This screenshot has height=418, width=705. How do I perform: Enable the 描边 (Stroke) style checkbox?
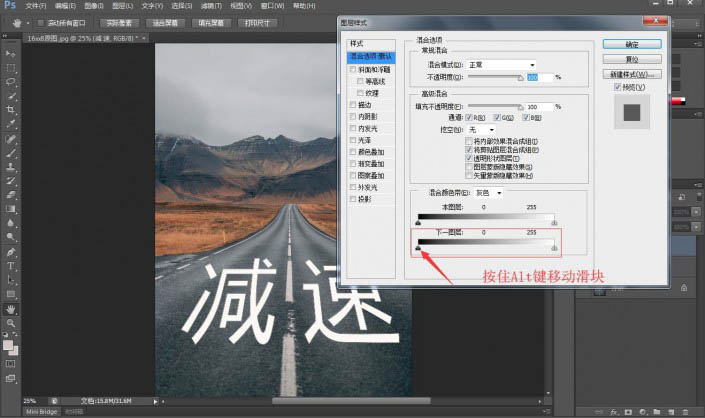352,104
